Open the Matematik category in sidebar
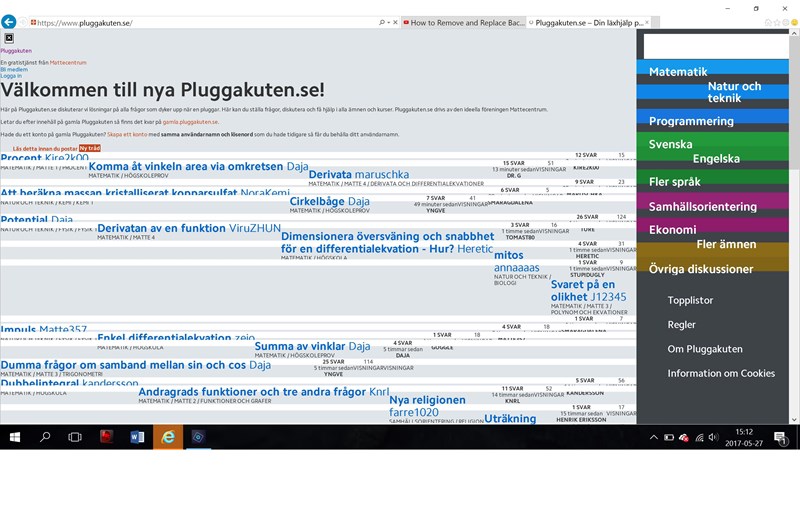Screen dimensions: 800x532 tap(678, 72)
